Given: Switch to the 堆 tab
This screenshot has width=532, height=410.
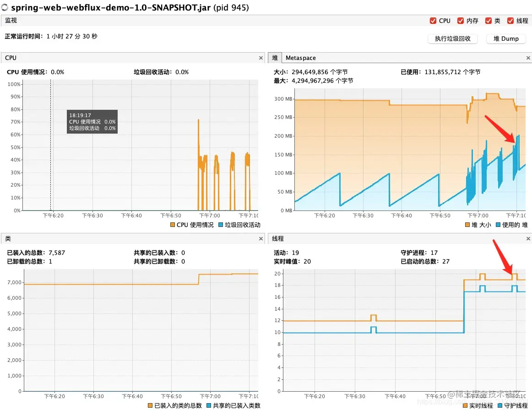Looking at the screenshot, I should pos(275,58).
